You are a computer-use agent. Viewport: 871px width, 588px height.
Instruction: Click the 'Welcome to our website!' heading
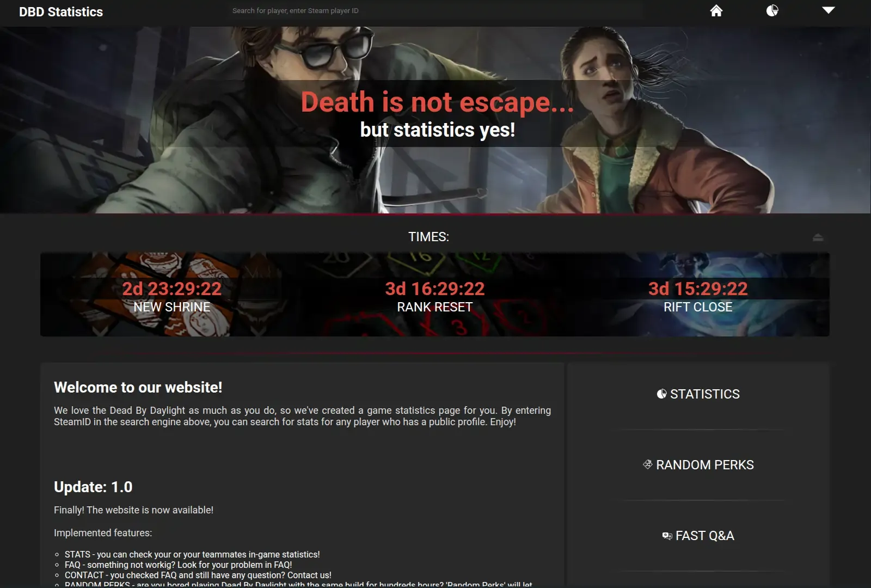tap(138, 388)
